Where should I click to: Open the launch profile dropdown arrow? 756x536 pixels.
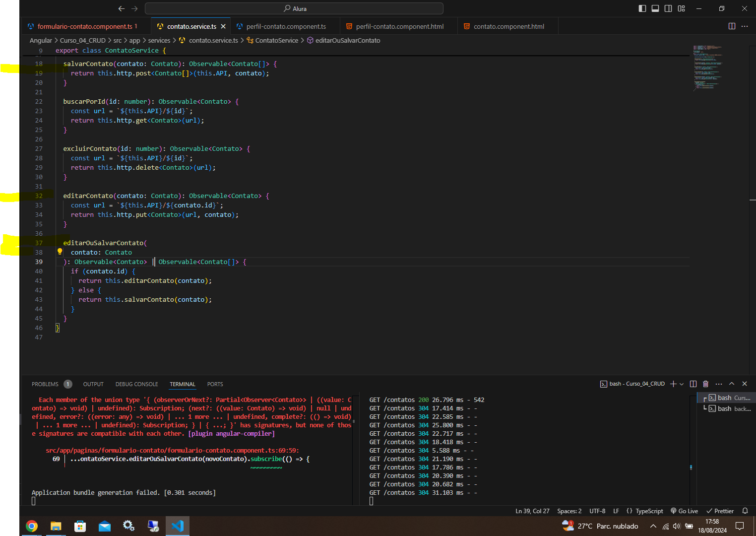(682, 384)
